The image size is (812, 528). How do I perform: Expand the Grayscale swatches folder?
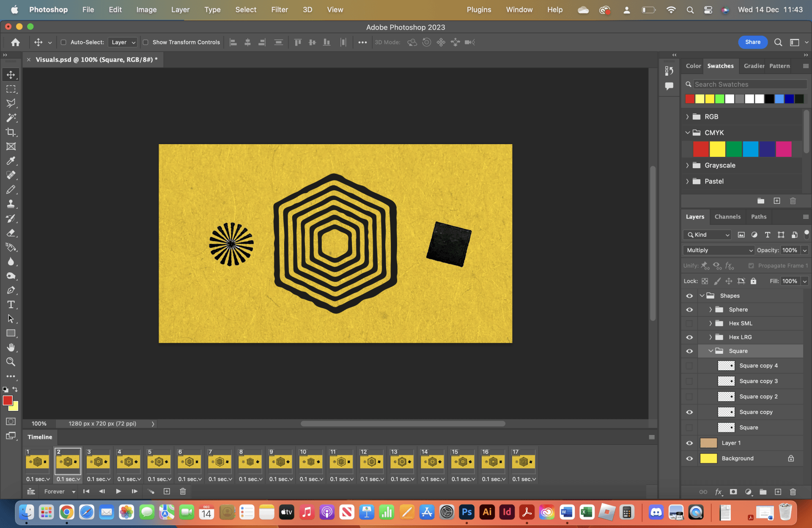tap(687, 165)
